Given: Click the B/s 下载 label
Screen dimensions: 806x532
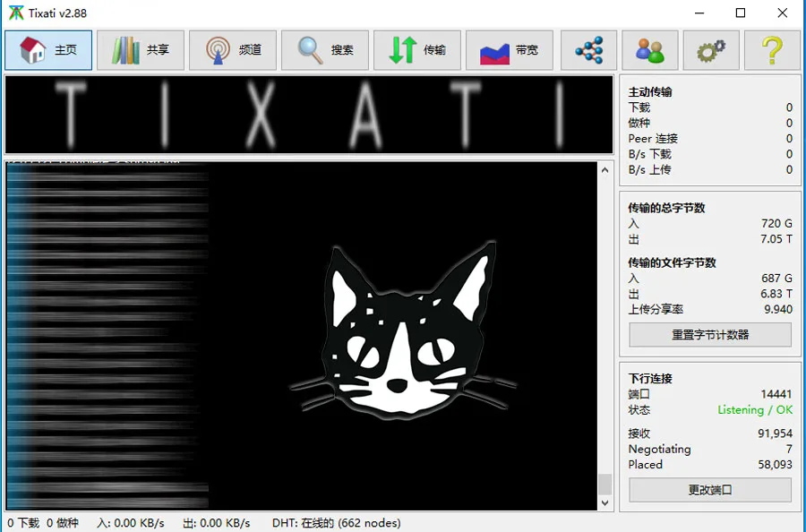Looking at the screenshot, I should tap(650, 154).
